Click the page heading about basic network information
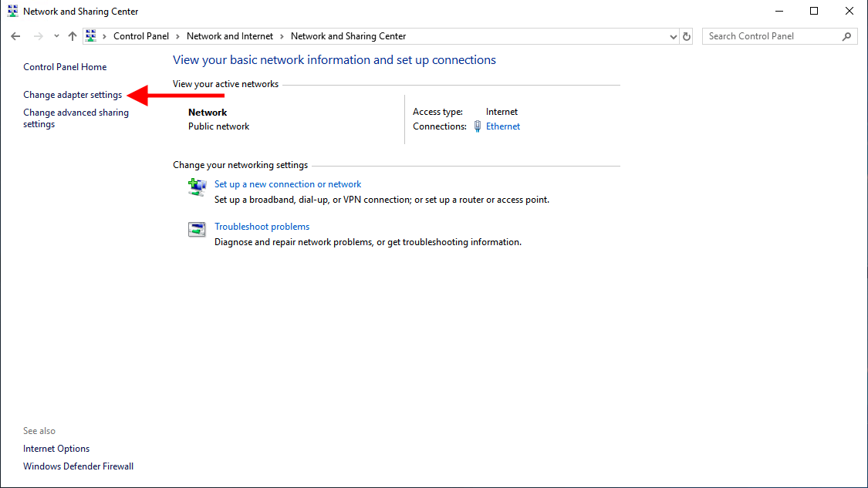 (334, 60)
